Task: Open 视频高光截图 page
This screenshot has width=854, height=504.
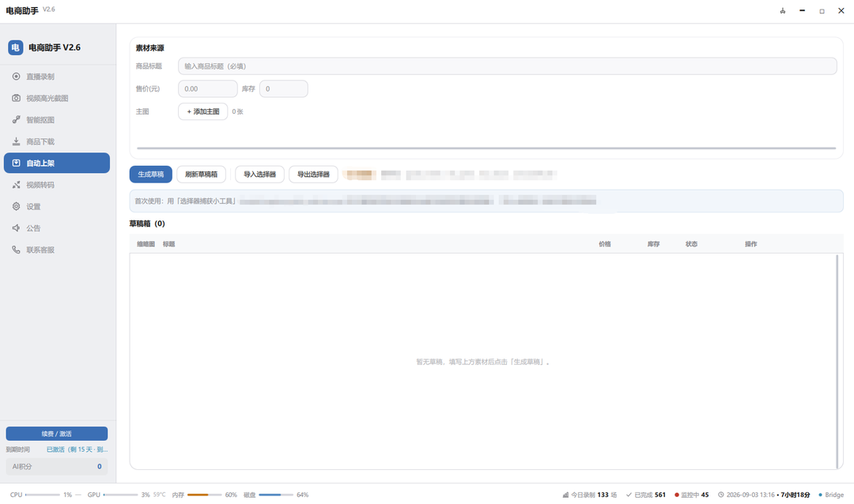Action: click(57, 99)
